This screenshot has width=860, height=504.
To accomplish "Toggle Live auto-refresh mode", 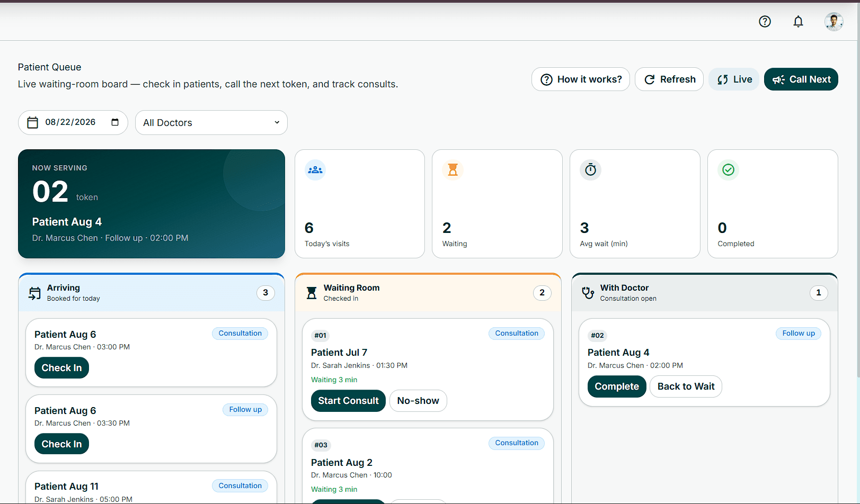I will click(x=734, y=79).
